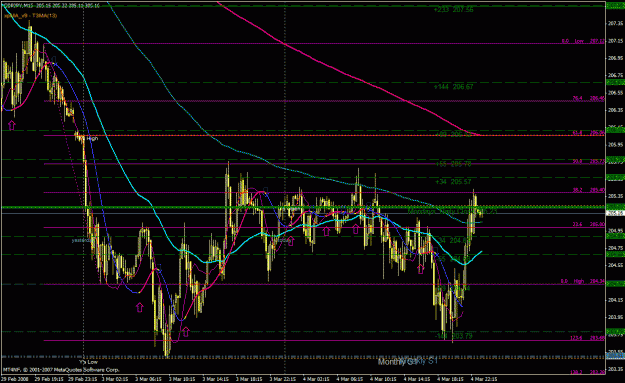Screen dimensions: 625x383
Task: Select the 3 Mar 06:15 time axis label
Action: (148, 379)
